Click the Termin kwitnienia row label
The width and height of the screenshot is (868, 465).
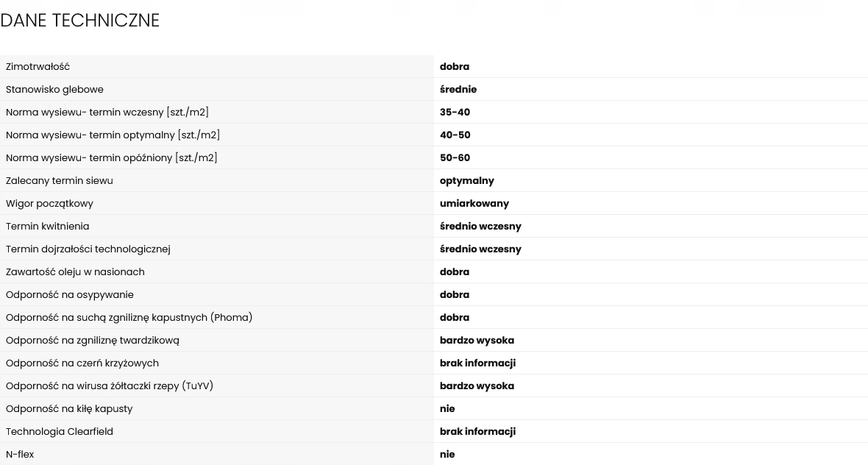tap(47, 227)
